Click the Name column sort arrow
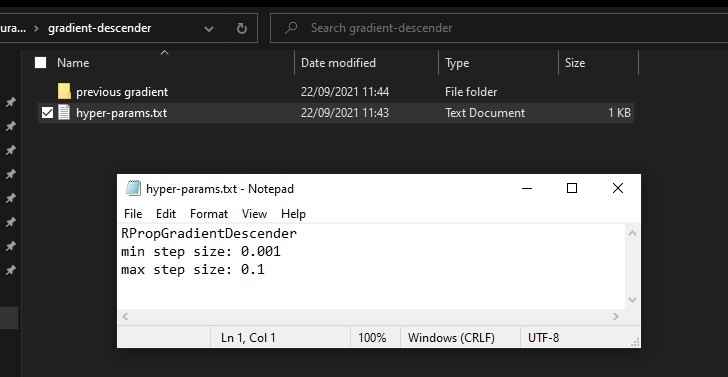This screenshot has width=728, height=377. click(x=164, y=52)
